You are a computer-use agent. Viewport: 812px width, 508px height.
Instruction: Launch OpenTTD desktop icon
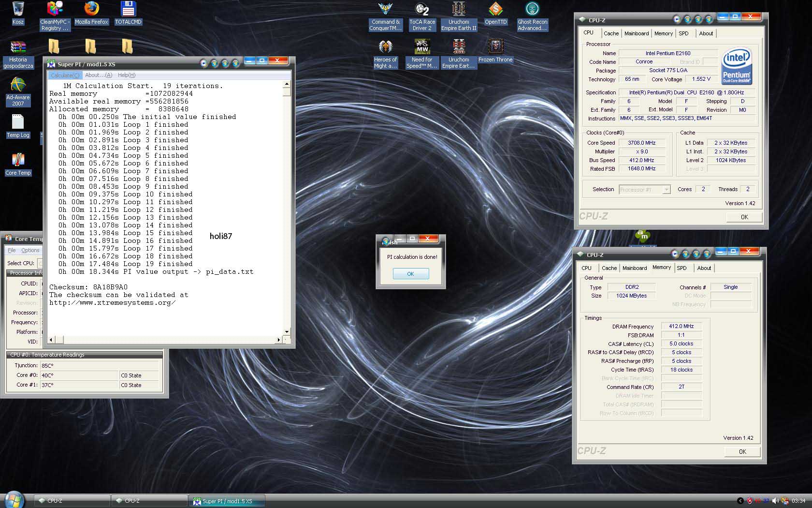495,13
